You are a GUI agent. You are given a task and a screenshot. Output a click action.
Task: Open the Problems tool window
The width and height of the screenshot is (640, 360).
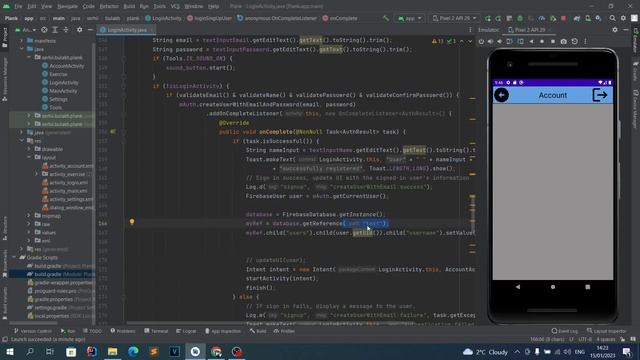tap(122, 331)
